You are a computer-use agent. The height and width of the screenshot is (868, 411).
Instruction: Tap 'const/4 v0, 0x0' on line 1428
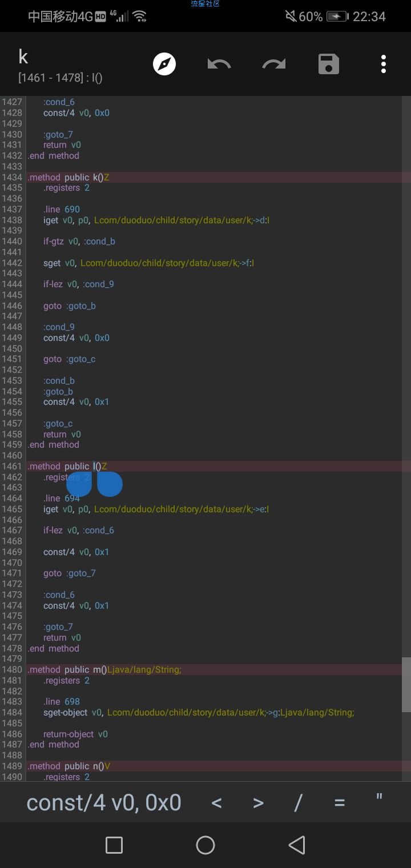76,113
